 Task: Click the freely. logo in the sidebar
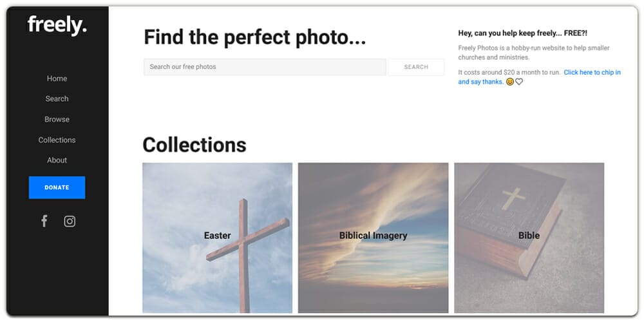tap(57, 26)
